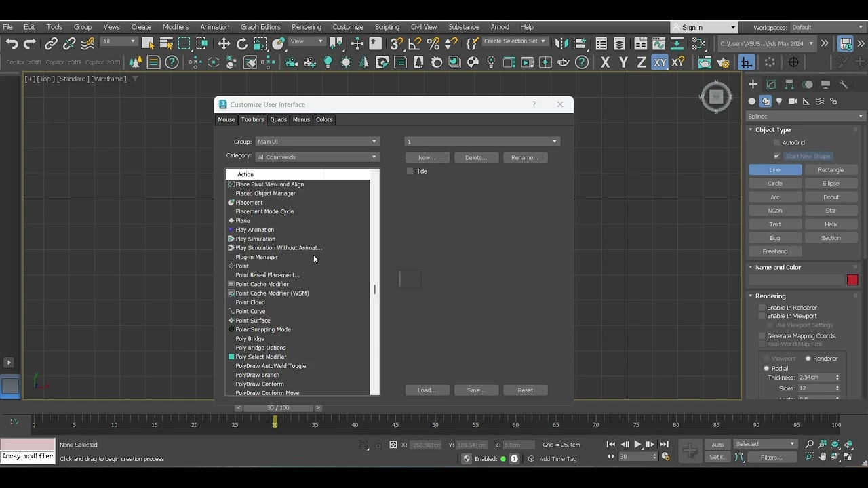Click the New... toolbar button
The image size is (868, 488).
(427, 157)
